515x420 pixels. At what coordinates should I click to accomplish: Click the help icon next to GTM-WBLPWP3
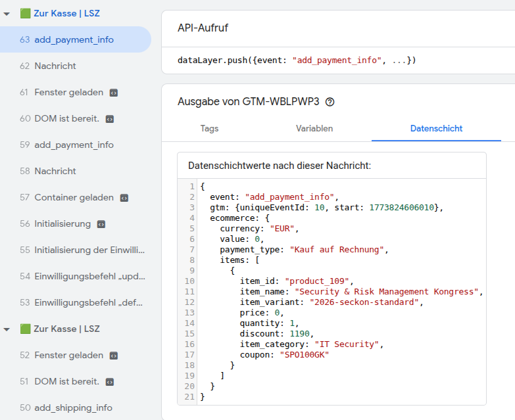[x=330, y=102]
